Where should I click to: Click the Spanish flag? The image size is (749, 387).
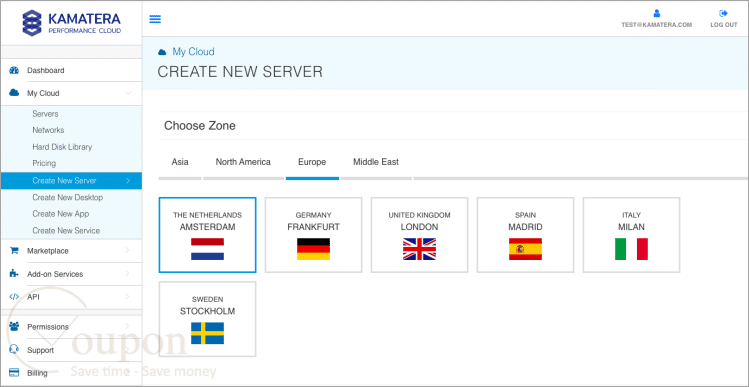(x=525, y=249)
